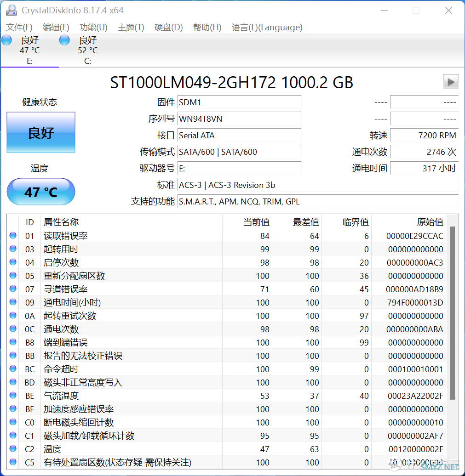Click the status dot for C1 磁头加载/卸载循环计数
This screenshot has height=476, width=465.
[13, 435]
